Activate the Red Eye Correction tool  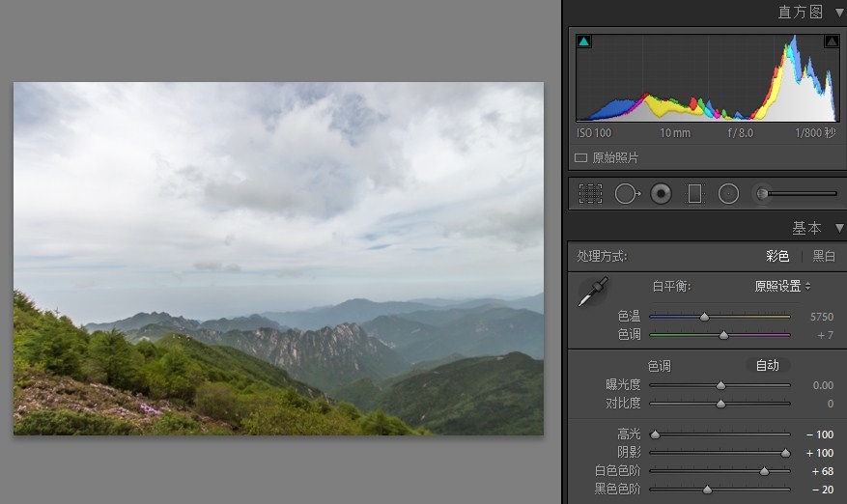pyautogui.click(x=661, y=194)
